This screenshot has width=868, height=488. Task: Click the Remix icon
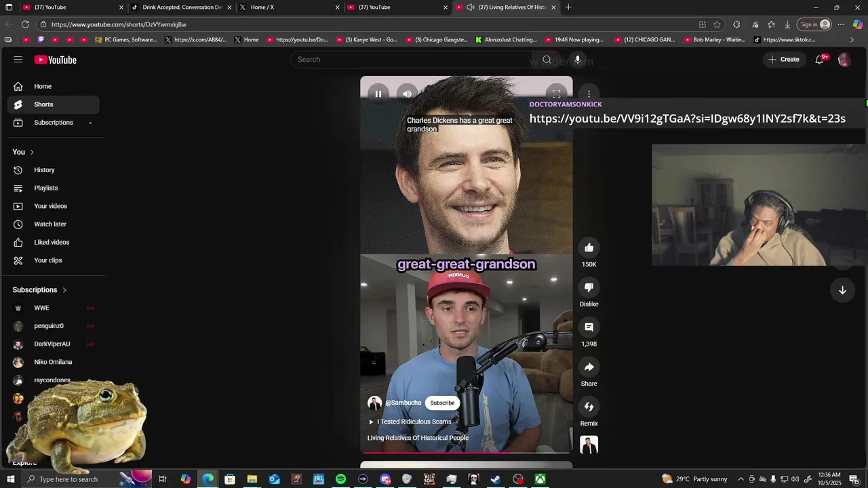[x=589, y=407]
